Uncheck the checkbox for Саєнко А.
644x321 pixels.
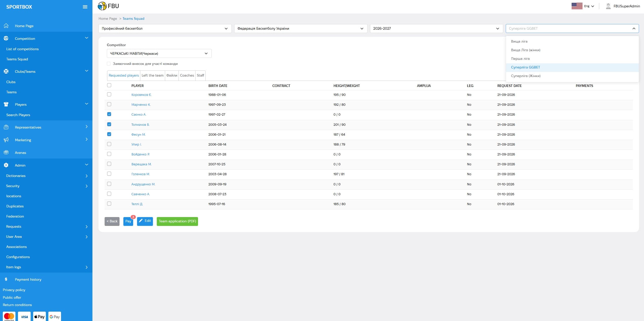pyautogui.click(x=109, y=114)
